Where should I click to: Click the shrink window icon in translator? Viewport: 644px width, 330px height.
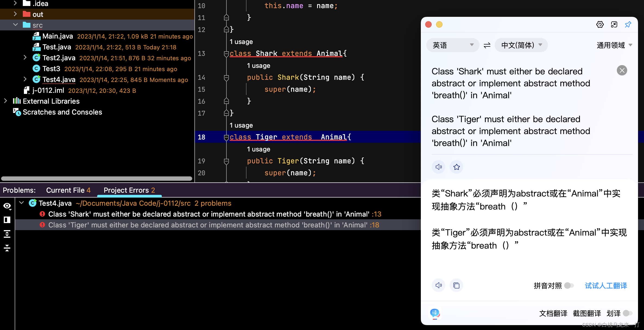[614, 25]
